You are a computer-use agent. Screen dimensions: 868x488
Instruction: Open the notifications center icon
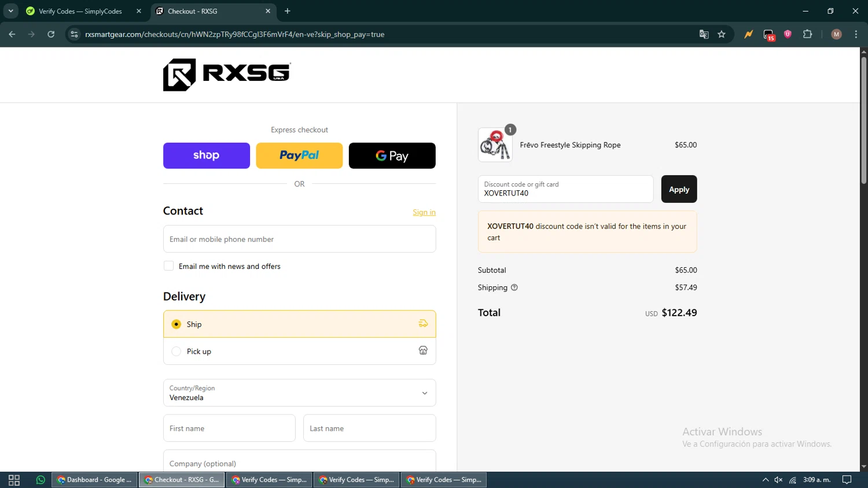click(847, 480)
